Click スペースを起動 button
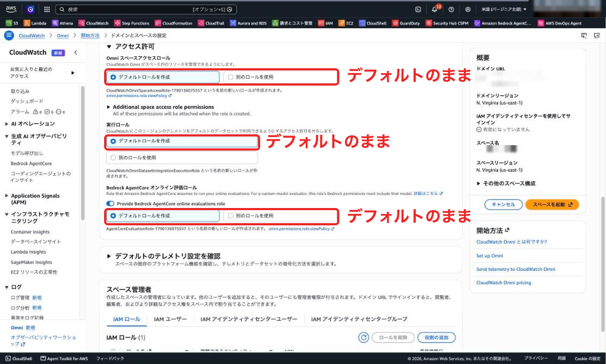 point(552,204)
